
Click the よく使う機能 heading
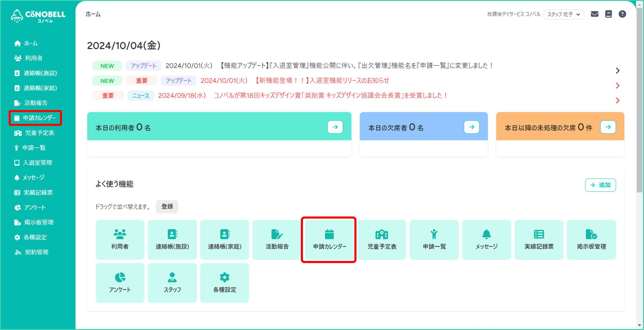pos(114,184)
